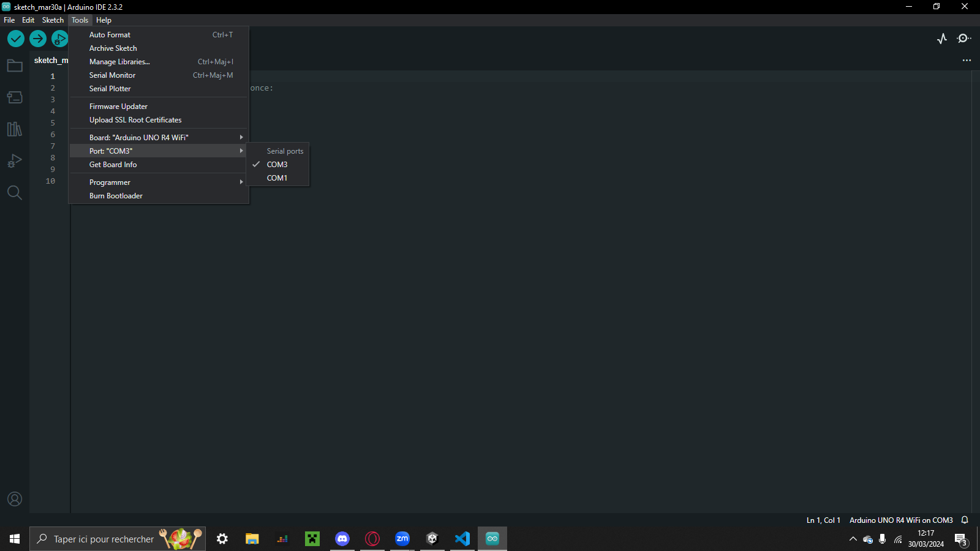Close the open Tools menu
The image size is (980, 551).
[x=80, y=20]
